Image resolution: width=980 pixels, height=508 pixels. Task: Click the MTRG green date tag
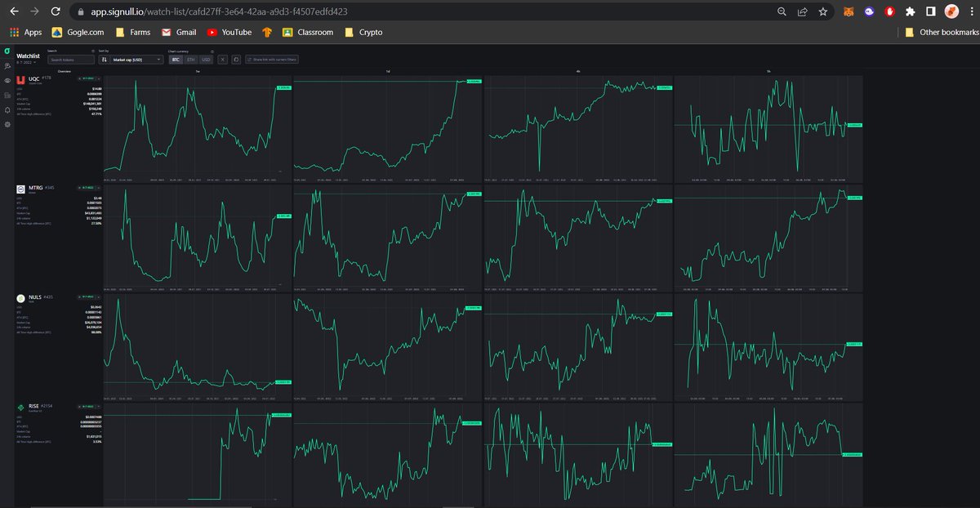[87, 188]
